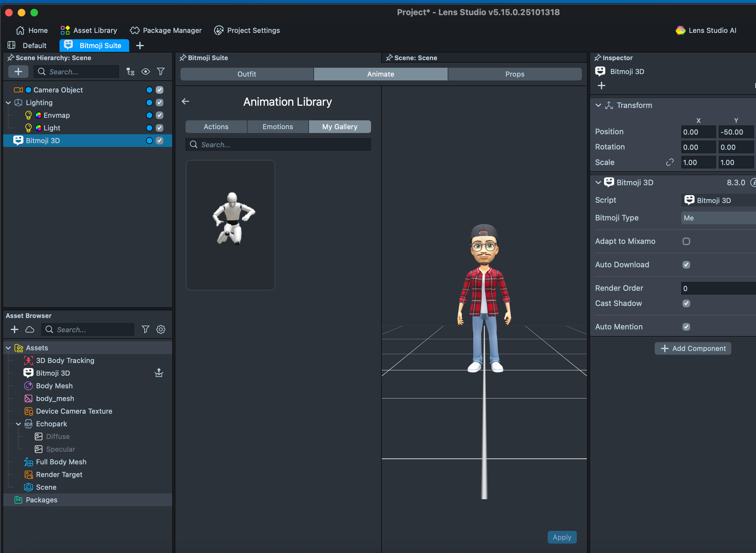The height and width of the screenshot is (553, 756).
Task: Switch to the Outfit tab
Action: (x=247, y=74)
